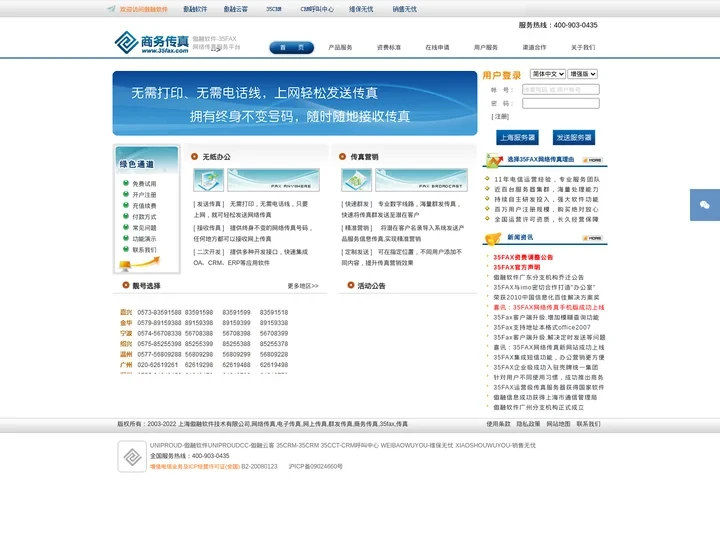Open 功能演示 in the green channel list
The height and width of the screenshot is (540, 720).
tap(144, 239)
